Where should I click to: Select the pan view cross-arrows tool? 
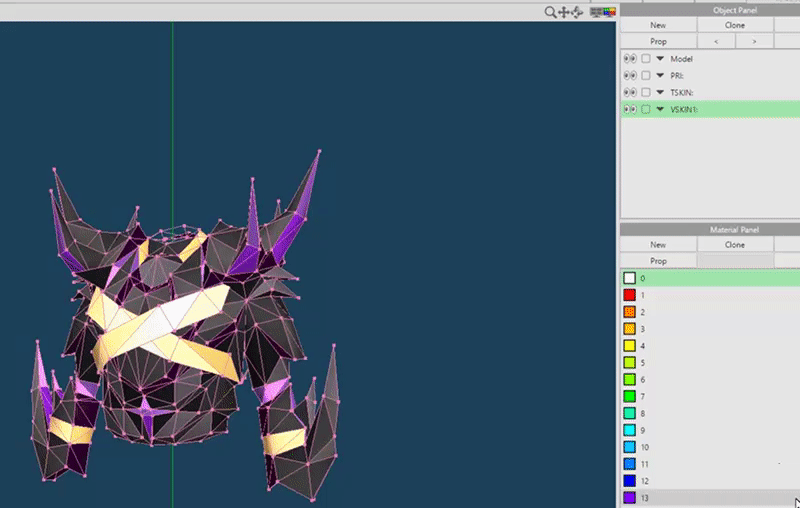coord(563,12)
